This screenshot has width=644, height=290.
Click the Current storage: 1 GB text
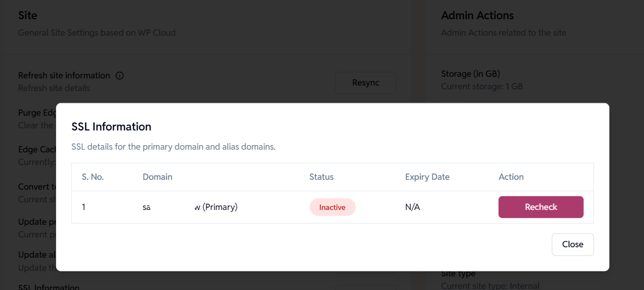point(481,87)
